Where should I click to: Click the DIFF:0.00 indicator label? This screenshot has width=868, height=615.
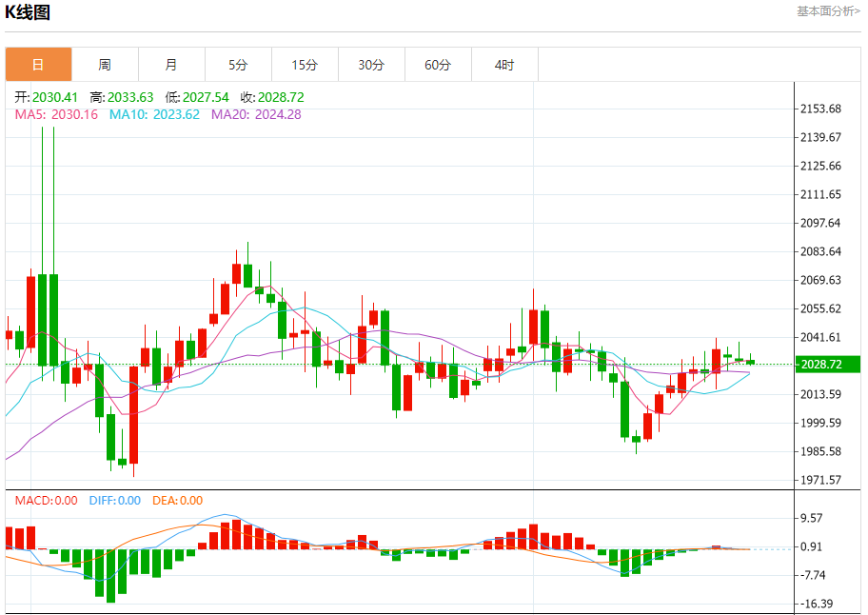click(x=115, y=501)
